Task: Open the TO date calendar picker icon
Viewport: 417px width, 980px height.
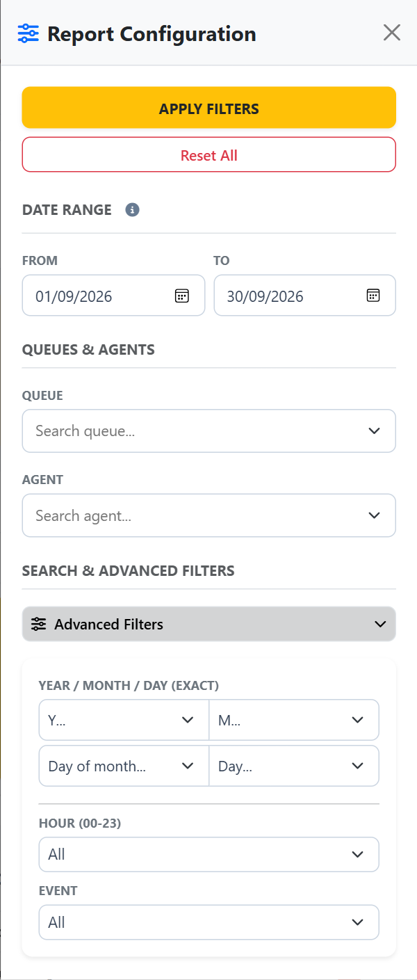Action: (x=373, y=296)
